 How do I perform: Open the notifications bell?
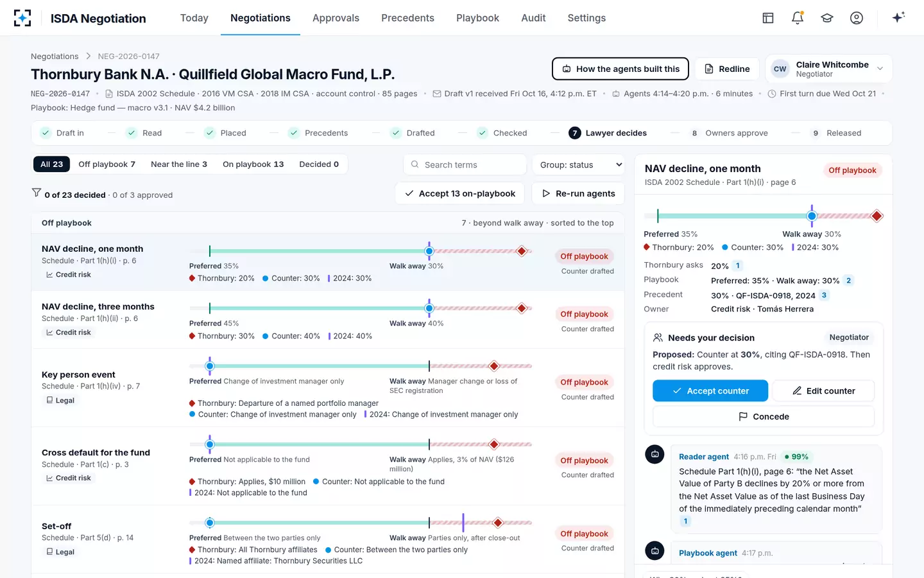pos(798,18)
